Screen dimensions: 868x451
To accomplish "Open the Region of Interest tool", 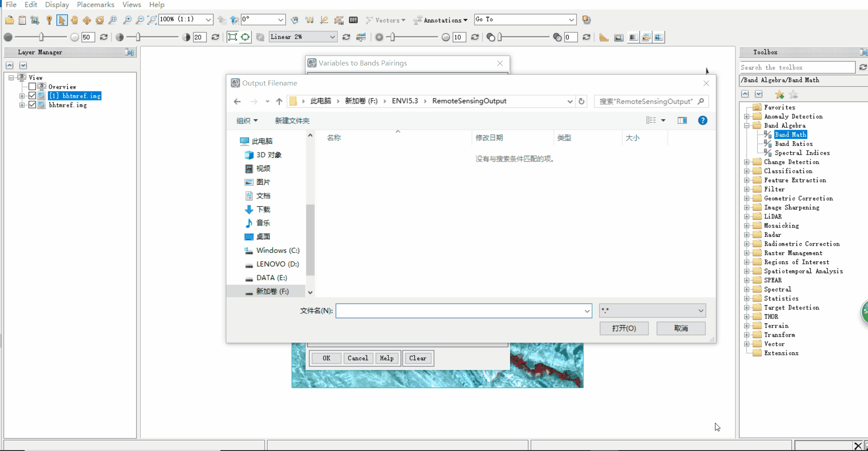I will [338, 20].
